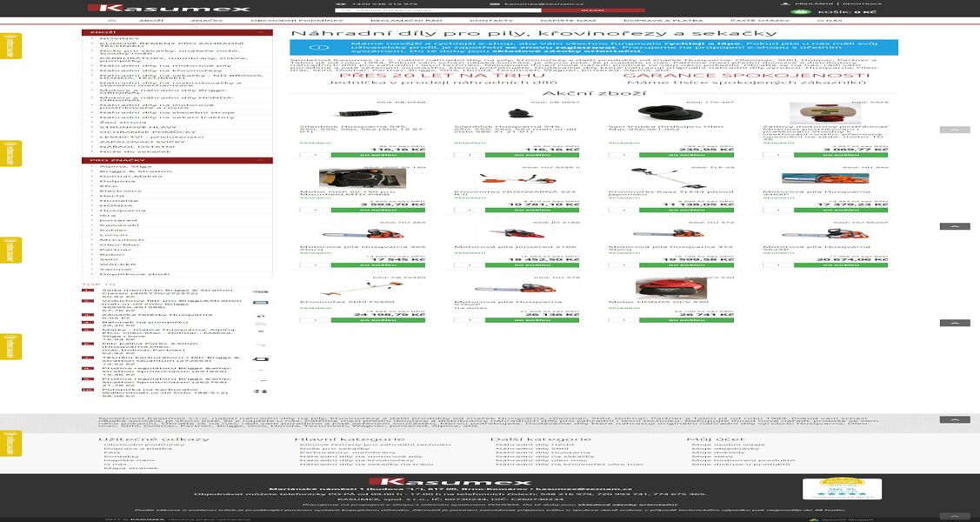
Task: Go to REKLAMAČNÍ ŘÁD in the top menu
Action: pos(406,21)
